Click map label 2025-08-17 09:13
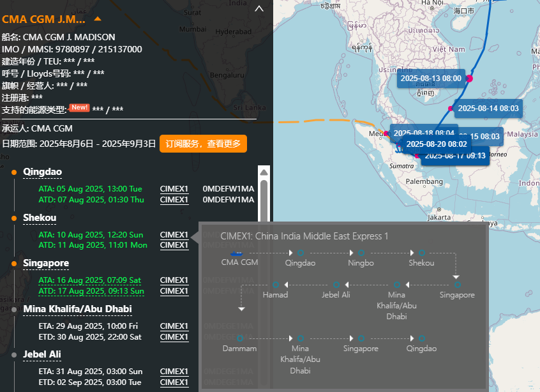Image resolution: width=540 pixels, height=392 pixels. point(455,156)
